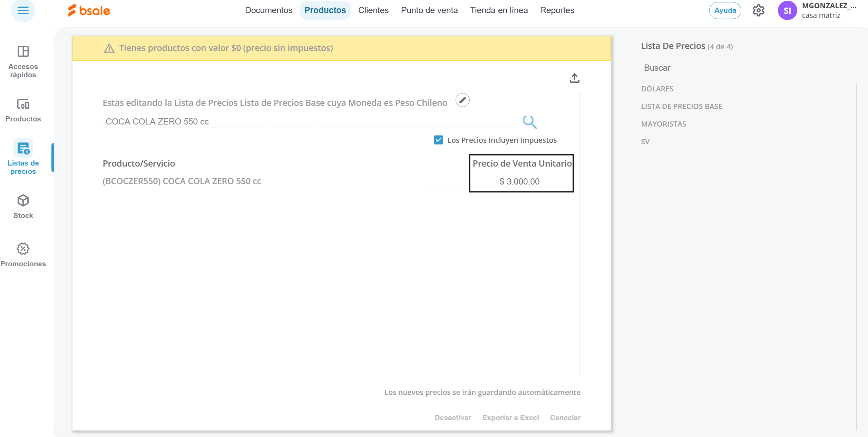The image size is (868, 437).
Task: Click the bsale logo
Action: pyautogui.click(x=89, y=10)
